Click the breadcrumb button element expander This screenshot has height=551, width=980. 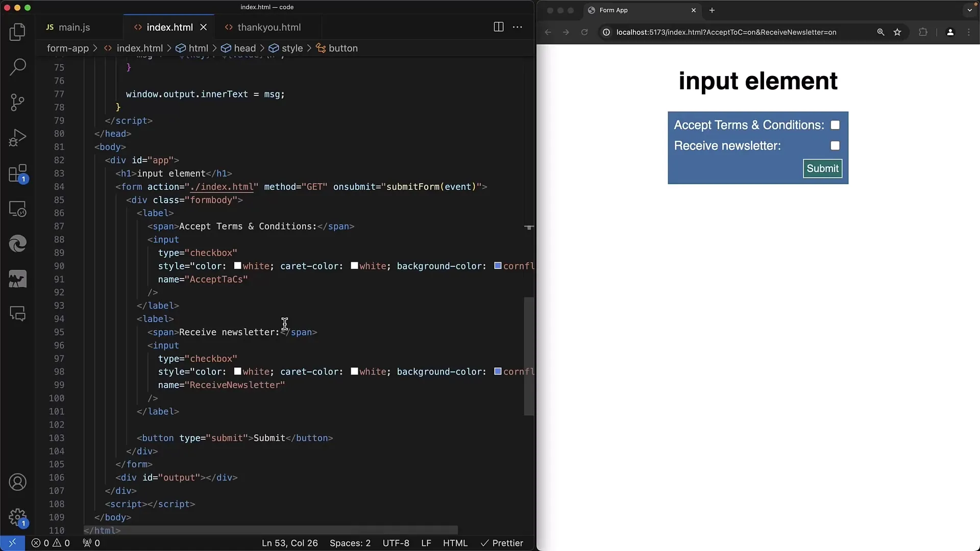pos(344,48)
